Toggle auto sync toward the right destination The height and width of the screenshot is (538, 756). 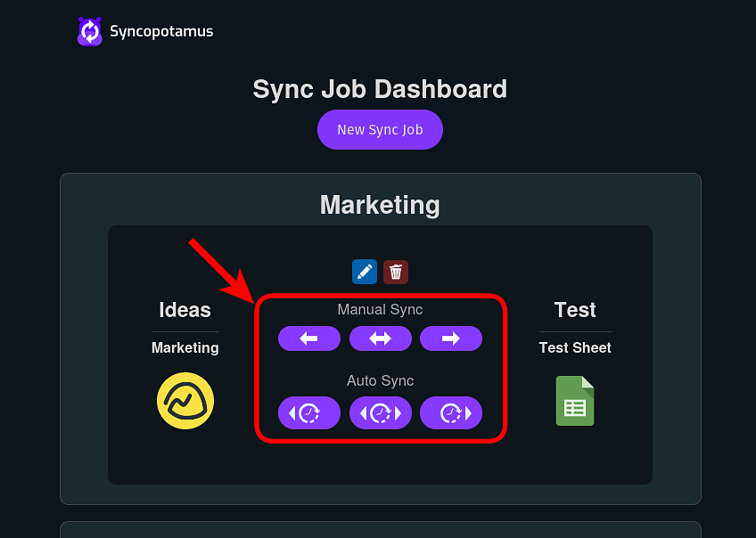click(451, 412)
